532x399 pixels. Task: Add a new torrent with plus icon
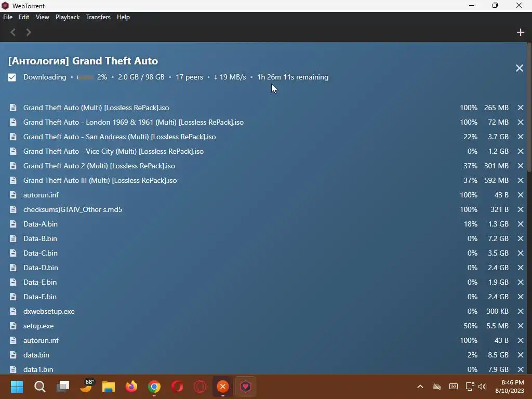(x=521, y=32)
